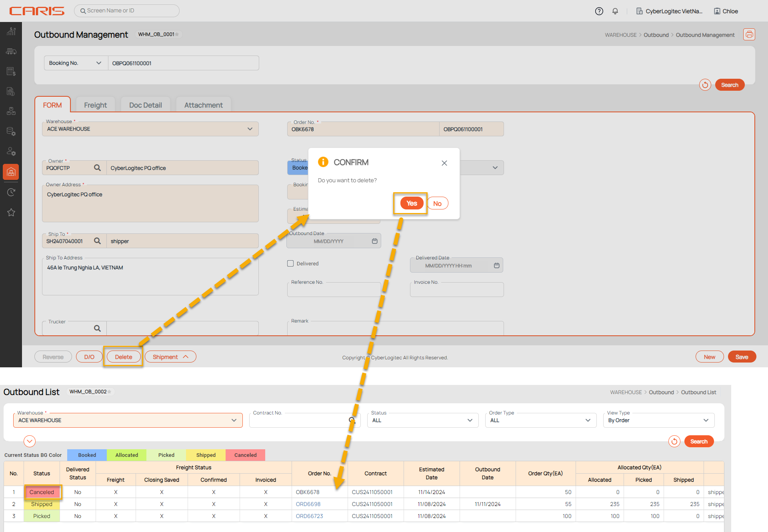Expand the search filters with round chevron button
The image size is (768, 532).
pos(30,441)
